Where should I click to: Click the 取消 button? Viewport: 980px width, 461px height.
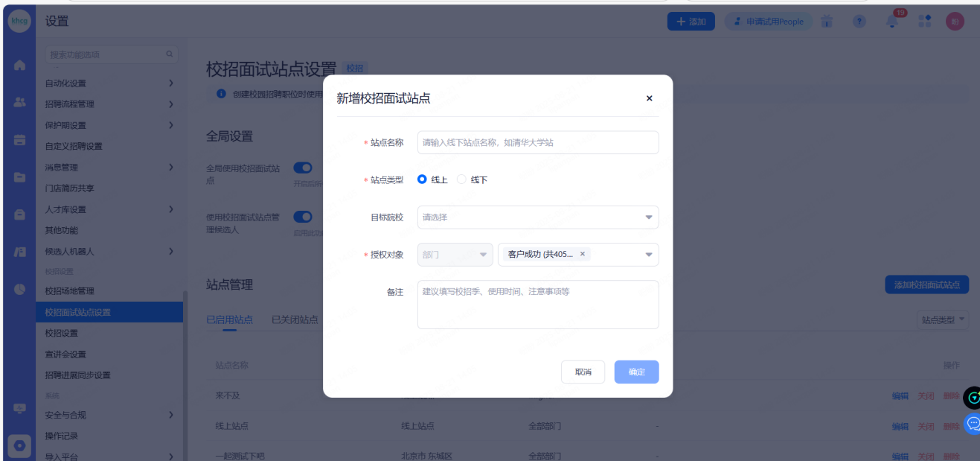pos(583,372)
